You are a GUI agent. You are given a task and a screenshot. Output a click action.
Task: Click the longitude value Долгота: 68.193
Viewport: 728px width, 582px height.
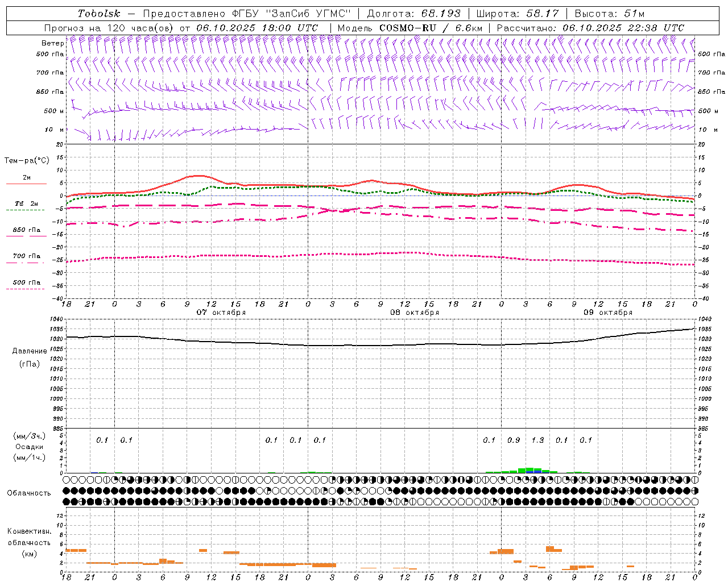[414, 14]
